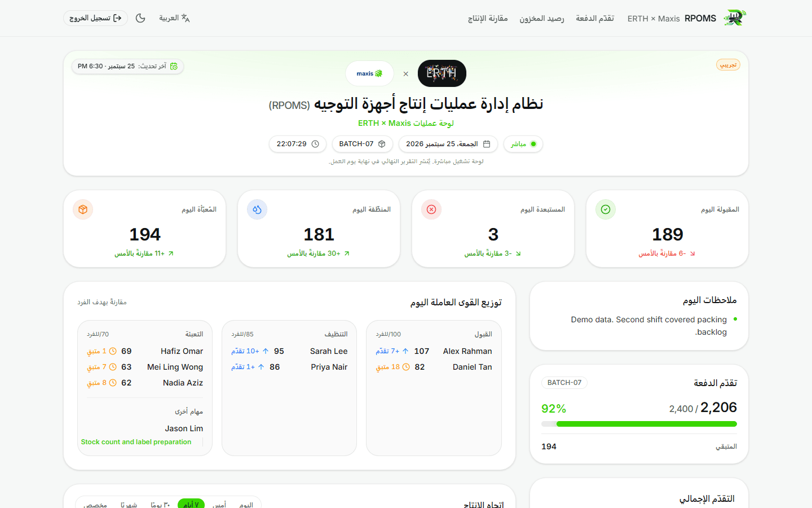Open the رصيد المخزون nav tab
This screenshot has width=812, height=508.
coord(542,18)
